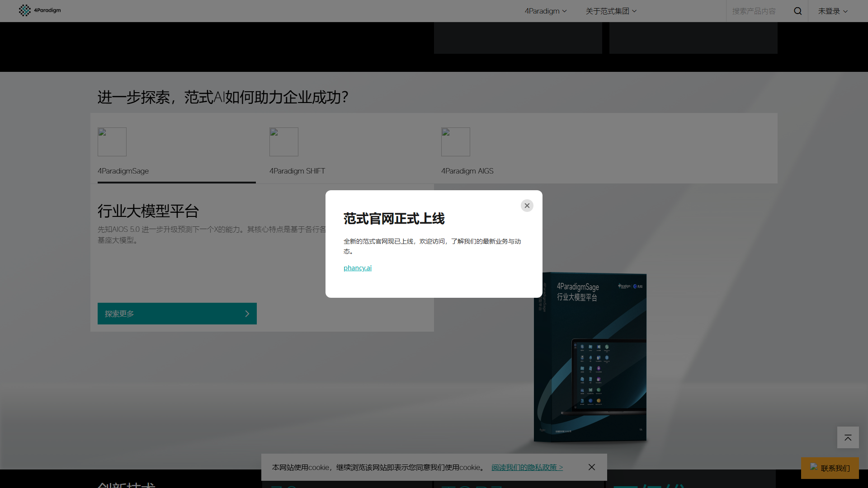Image resolution: width=868 pixels, height=488 pixels.
Task: Click the 4Paradigm AIGS tab image icon
Action: (x=456, y=142)
